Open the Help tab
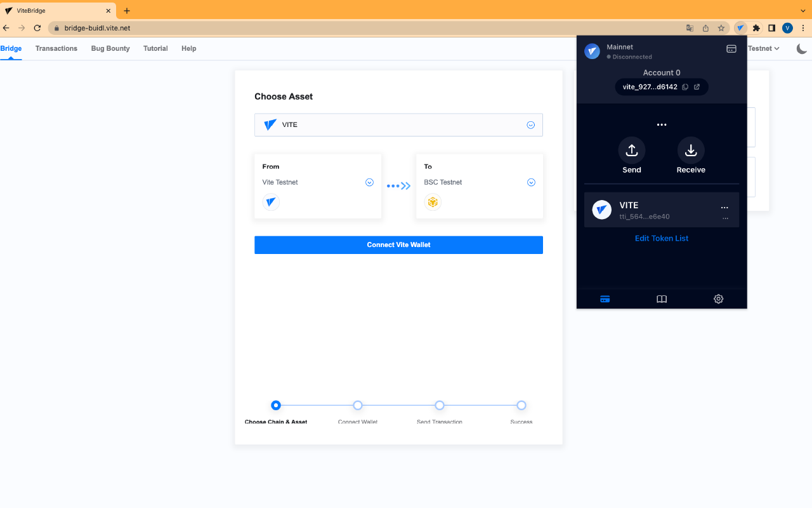Image resolution: width=812 pixels, height=508 pixels. (x=188, y=48)
